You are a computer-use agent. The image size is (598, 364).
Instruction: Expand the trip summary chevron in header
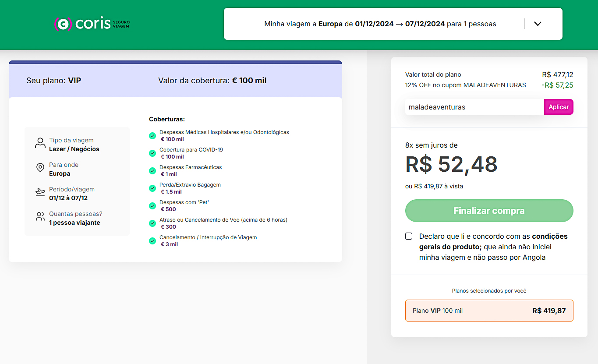tap(538, 24)
